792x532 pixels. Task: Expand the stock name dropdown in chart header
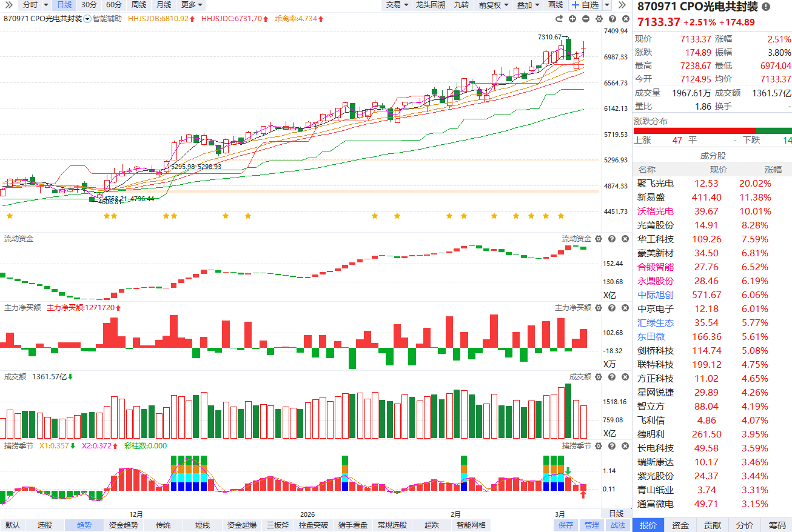[87, 19]
